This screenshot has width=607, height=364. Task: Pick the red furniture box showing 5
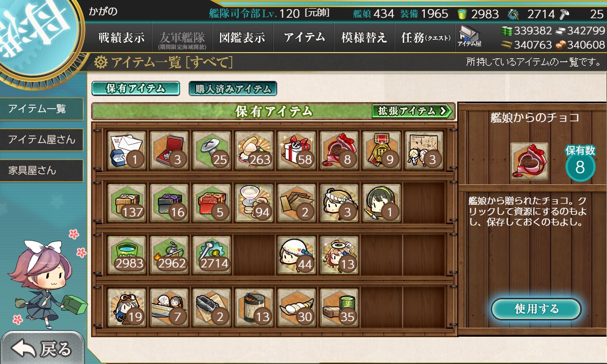(211, 202)
